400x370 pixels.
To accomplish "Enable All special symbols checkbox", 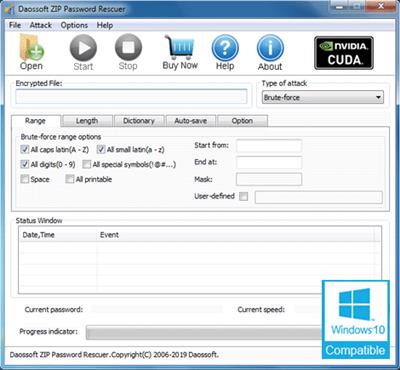I will (x=86, y=164).
